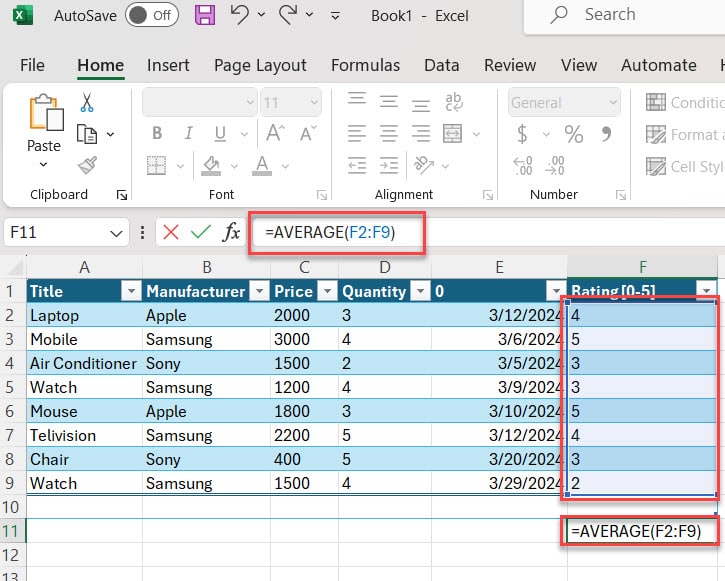Click the Percent Style icon

click(573, 134)
